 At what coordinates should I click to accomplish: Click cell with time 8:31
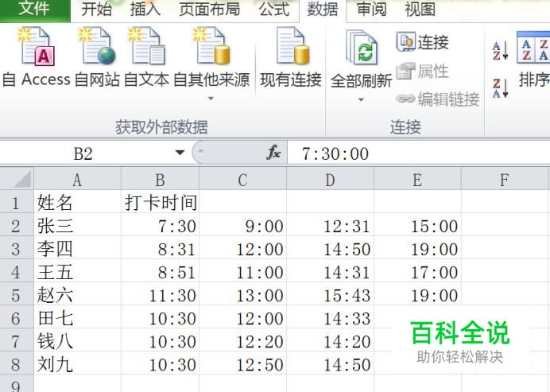161,249
